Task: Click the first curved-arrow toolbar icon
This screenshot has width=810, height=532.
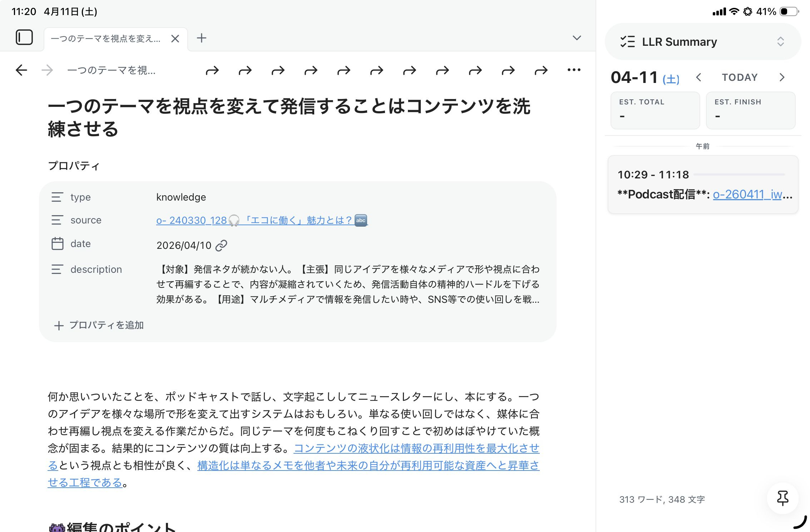Action: [x=212, y=71]
